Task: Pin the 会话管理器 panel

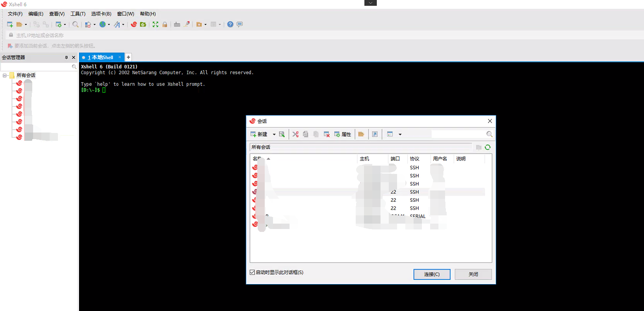Action: pyautogui.click(x=66, y=58)
